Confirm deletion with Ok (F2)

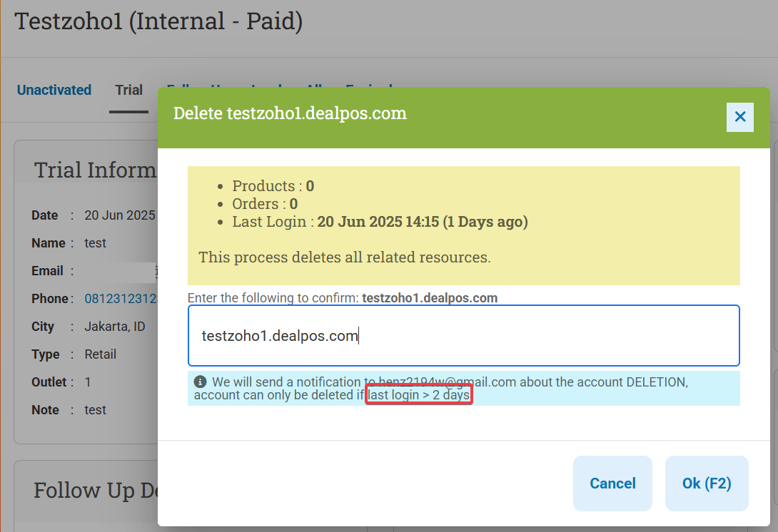[x=707, y=484]
